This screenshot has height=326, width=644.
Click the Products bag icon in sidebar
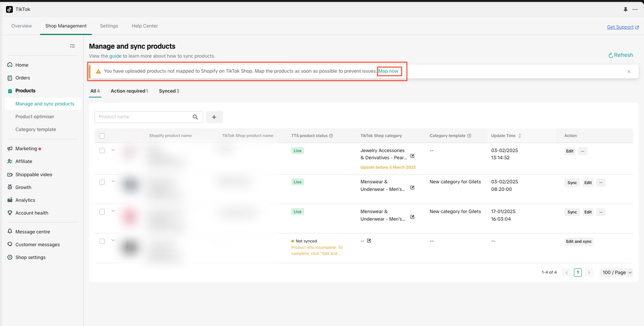pos(10,91)
